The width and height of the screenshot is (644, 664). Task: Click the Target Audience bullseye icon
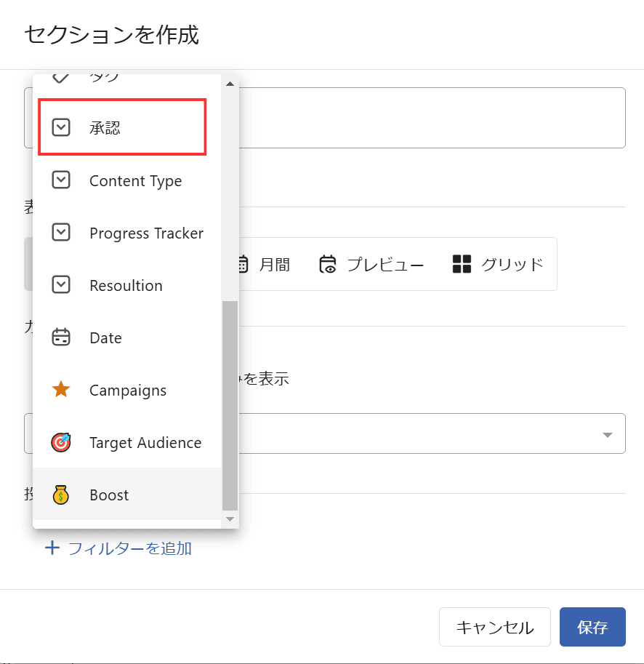(x=62, y=443)
